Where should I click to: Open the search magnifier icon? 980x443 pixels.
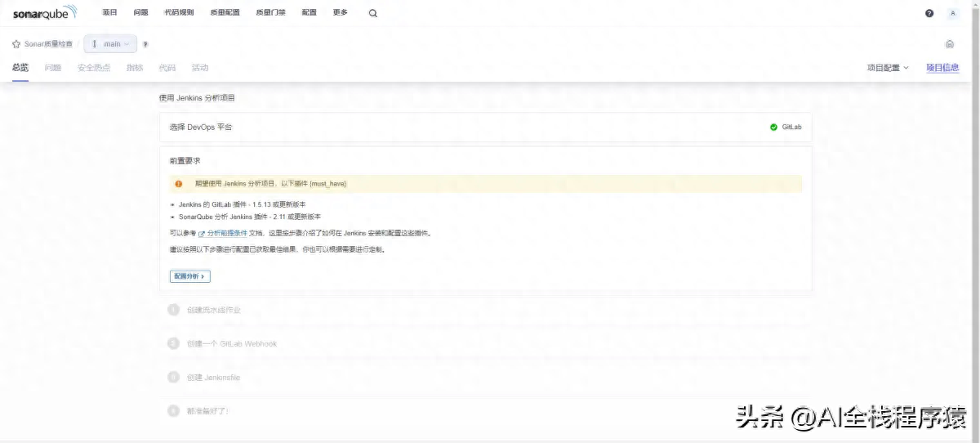[x=373, y=13]
